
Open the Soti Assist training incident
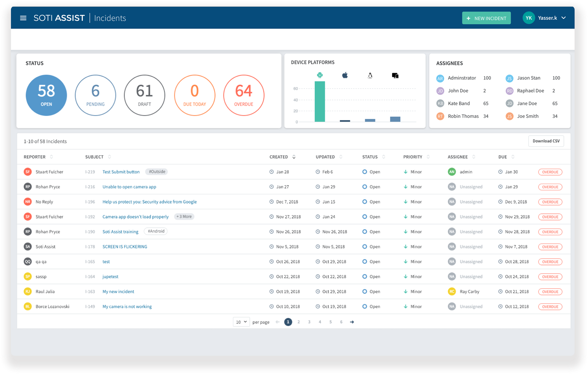click(120, 232)
